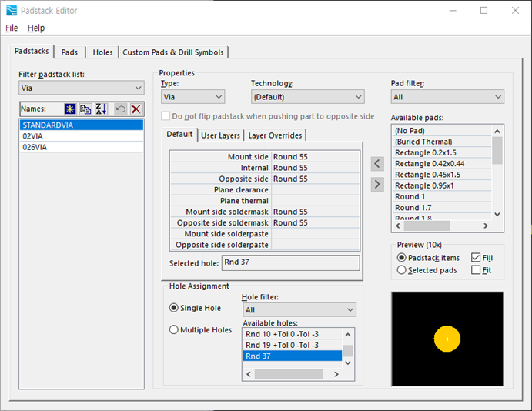Open the Filter padstack list dropdown

pyautogui.click(x=82, y=88)
